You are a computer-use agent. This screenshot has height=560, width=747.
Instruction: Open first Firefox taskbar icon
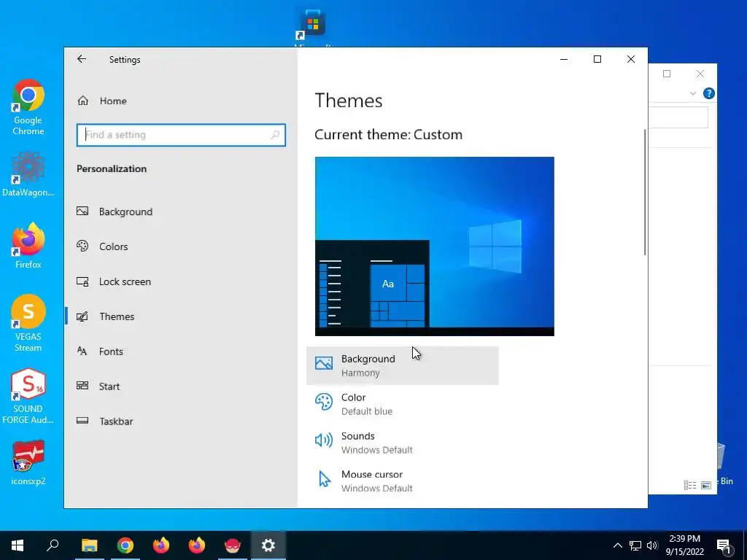(x=161, y=545)
